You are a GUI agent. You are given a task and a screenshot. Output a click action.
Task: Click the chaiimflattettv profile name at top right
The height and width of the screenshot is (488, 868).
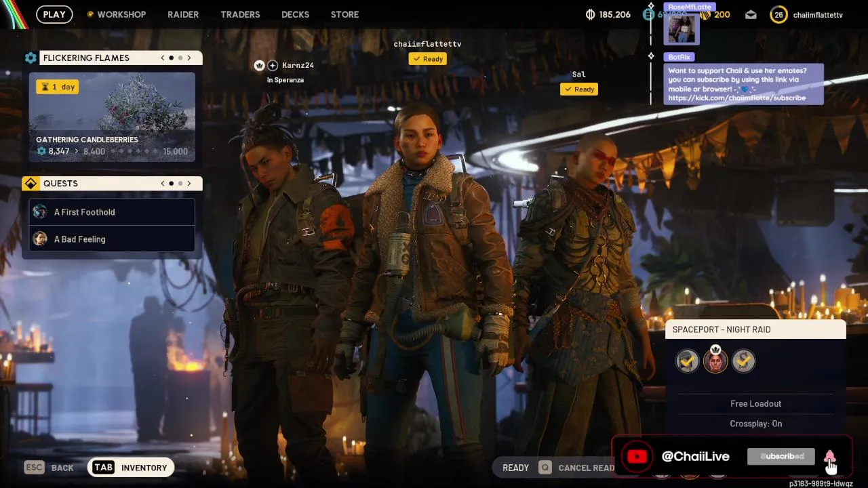tap(818, 15)
